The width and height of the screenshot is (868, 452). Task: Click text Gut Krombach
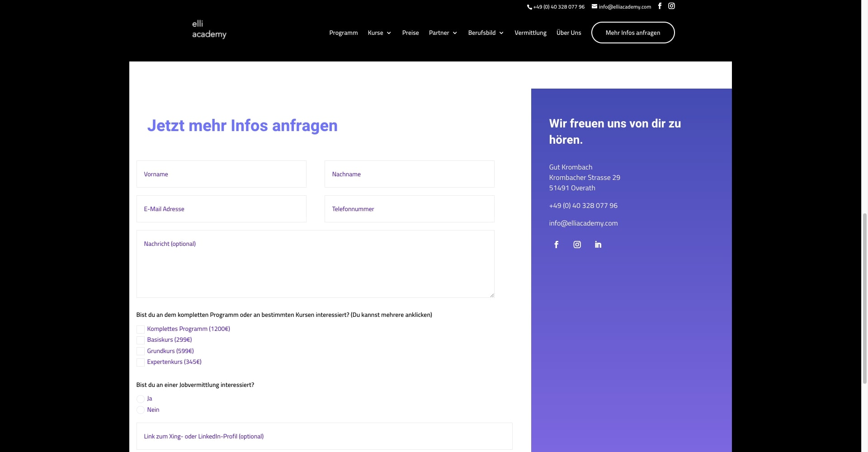[571, 167]
